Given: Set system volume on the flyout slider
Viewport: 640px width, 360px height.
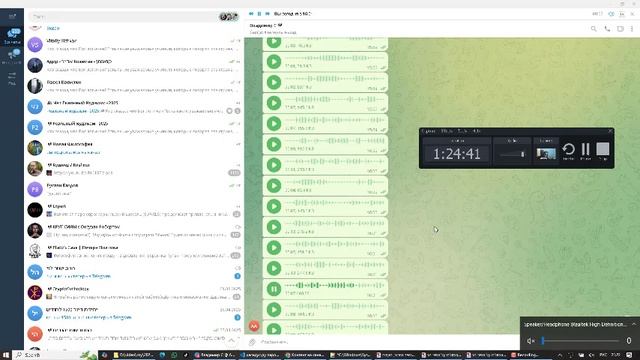Looking at the screenshot, I should tap(580, 340).
